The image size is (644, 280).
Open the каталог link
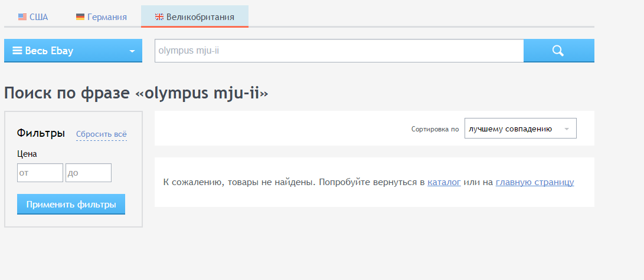point(444,182)
